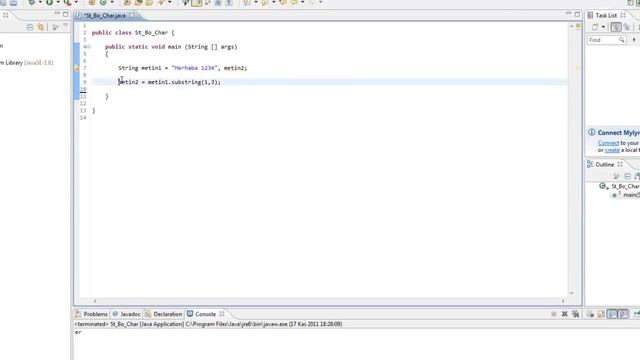Switch to the Problems tab
This screenshot has width=640, height=360.
[x=92, y=314]
